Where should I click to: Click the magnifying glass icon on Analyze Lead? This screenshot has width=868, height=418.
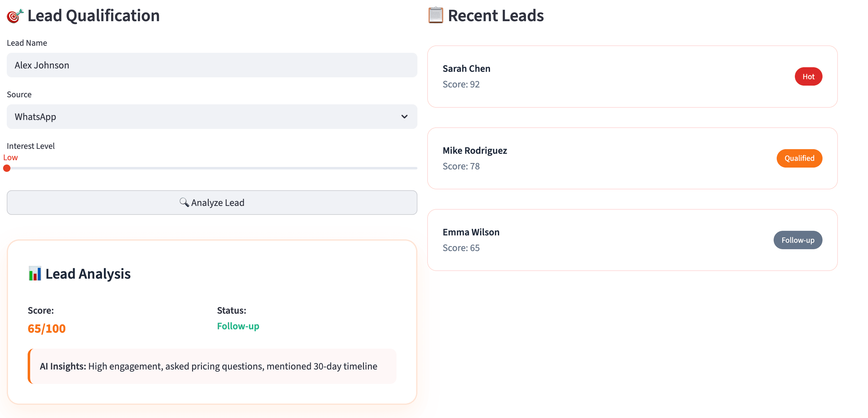pyautogui.click(x=184, y=202)
